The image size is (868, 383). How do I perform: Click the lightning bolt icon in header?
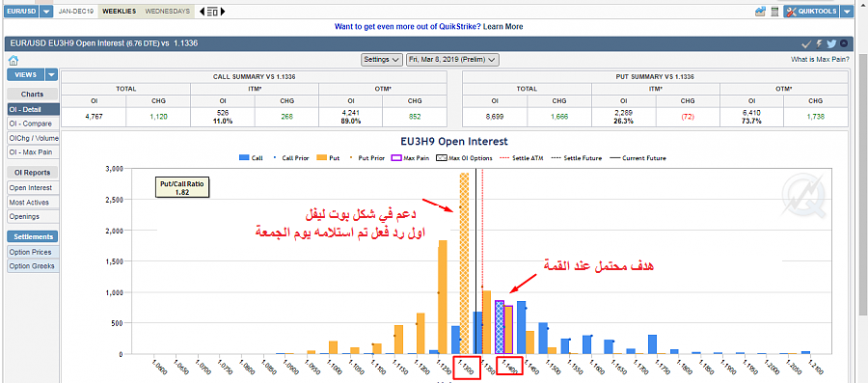[819, 43]
